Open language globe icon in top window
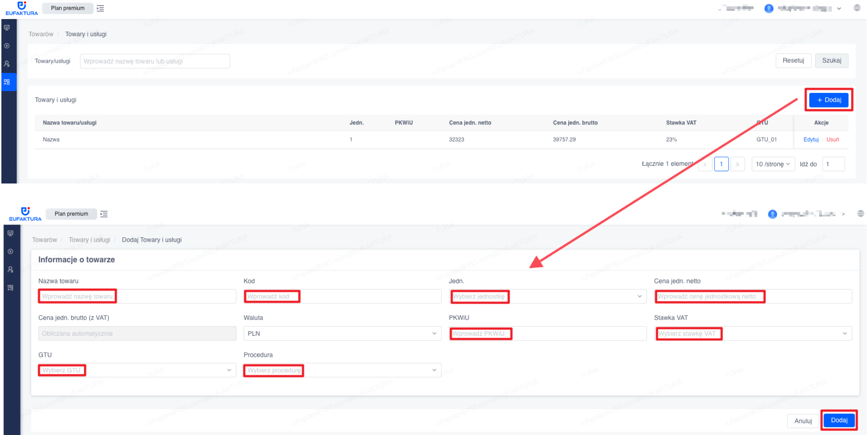 [857, 8]
